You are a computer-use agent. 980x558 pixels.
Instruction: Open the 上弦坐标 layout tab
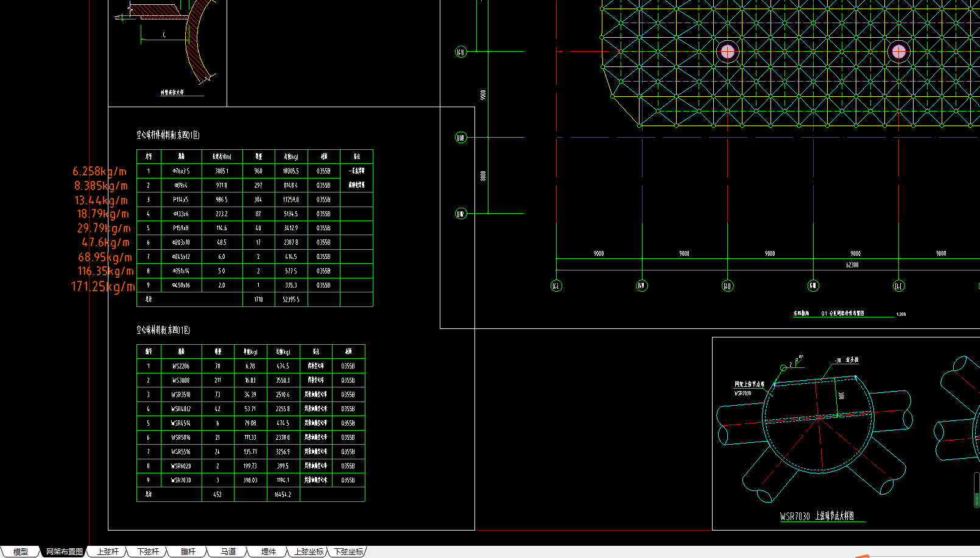(309, 552)
